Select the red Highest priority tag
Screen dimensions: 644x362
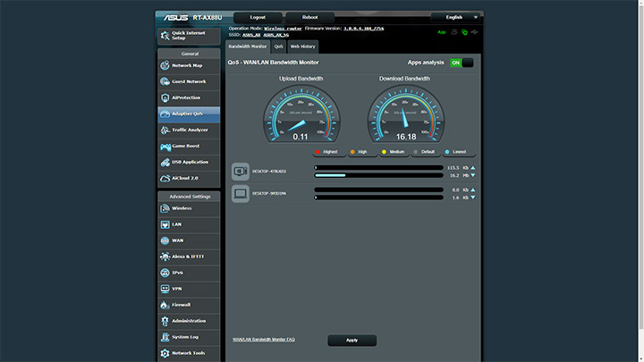[329, 152]
